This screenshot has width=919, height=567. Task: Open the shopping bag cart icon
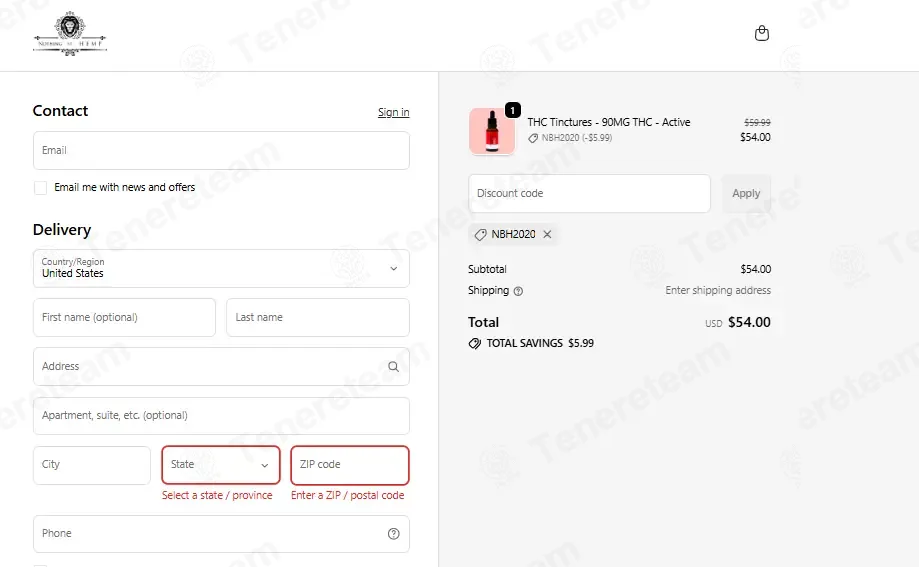(761, 33)
